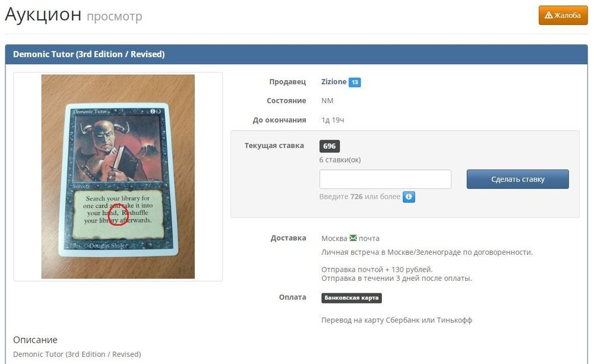Viewport: 594px width, 364px height.
Task: Click the current bid 696 badge
Action: (x=329, y=146)
